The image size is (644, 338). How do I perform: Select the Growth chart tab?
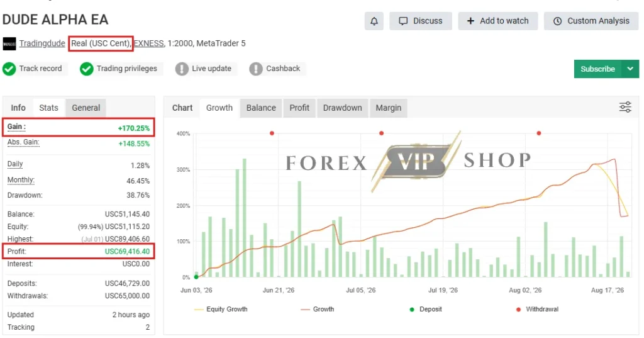point(219,108)
